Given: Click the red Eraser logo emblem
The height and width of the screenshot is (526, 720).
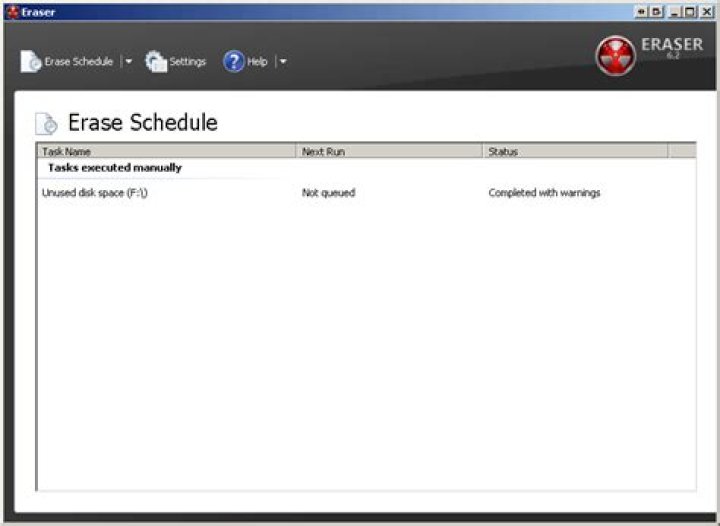Looking at the screenshot, I should (616, 56).
